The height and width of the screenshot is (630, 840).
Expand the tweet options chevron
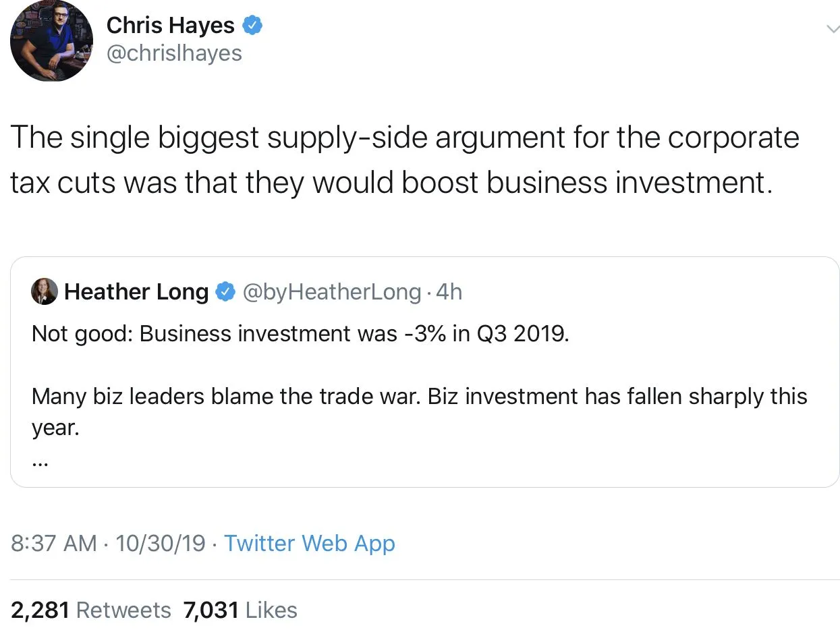point(832,28)
